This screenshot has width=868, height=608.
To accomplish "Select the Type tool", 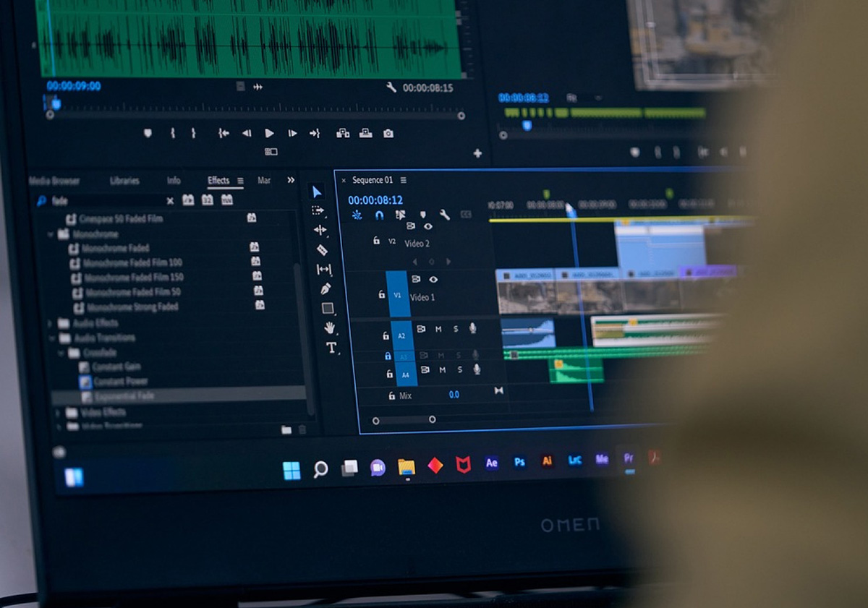I will (x=332, y=348).
